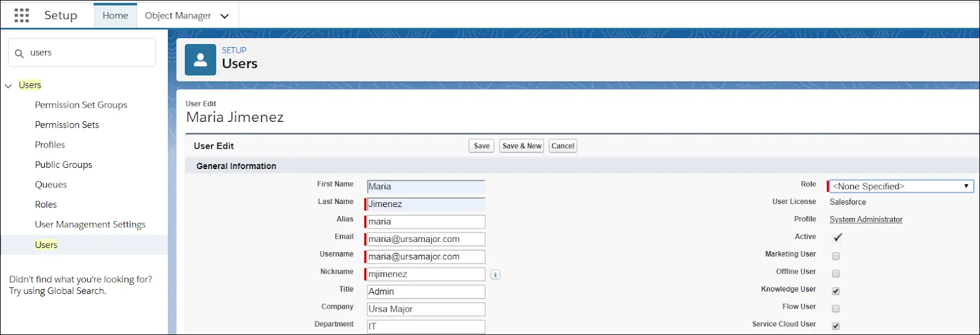Open the Role dropdown
Image resolution: width=980 pixels, height=335 pixels.
pyautogui.click(x=902, y=186)
